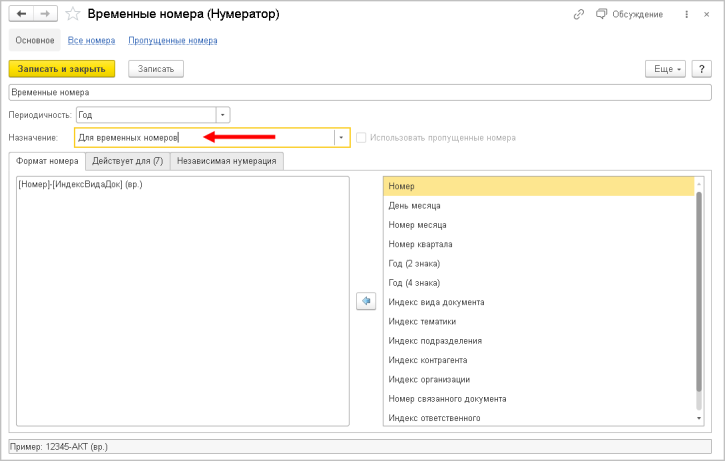Expand the Периодичность dropdown
725x461 pixels.
(223, 115)
